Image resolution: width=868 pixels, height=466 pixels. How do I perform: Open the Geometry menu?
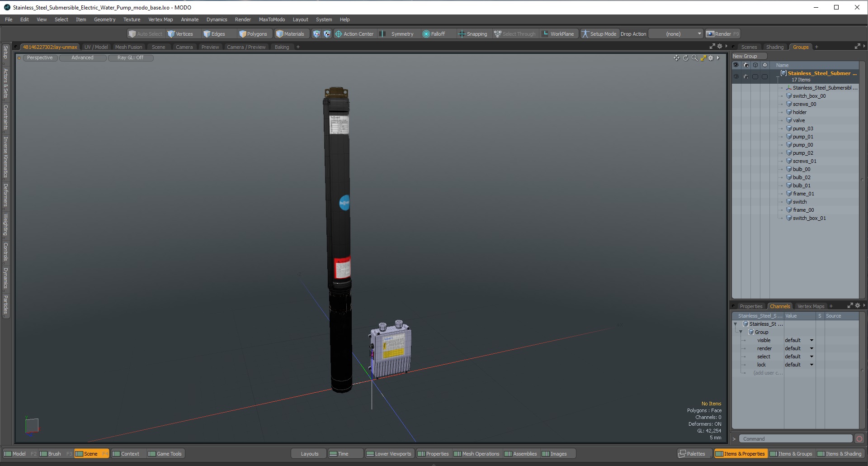[104, 19]
